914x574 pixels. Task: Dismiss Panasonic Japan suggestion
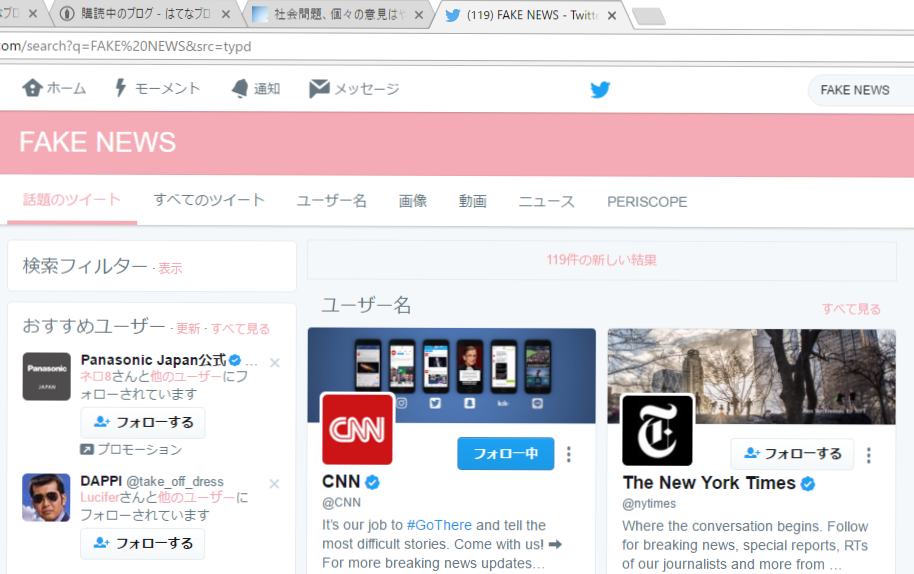(x=275, y=363)
